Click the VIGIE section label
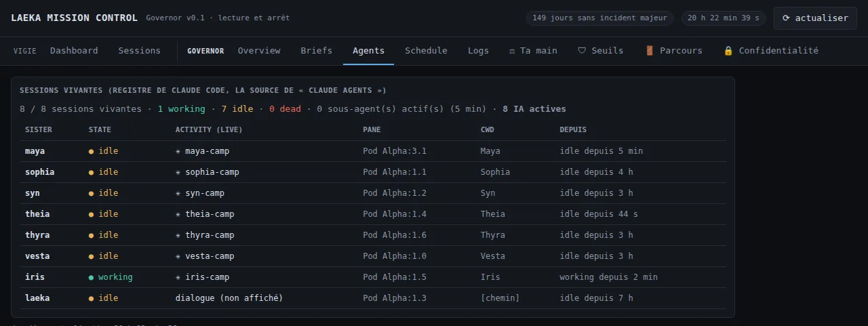The width and height of the screenshot is (868, 326). [25, 51]
